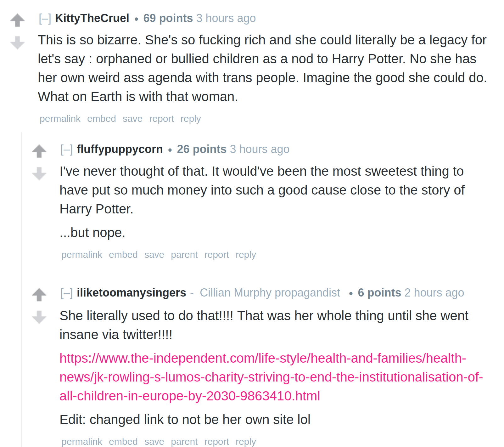This screenshot has height=447, width=504.
Task: Embed KittyTheCruel's comment
Action: coord(102,119)
